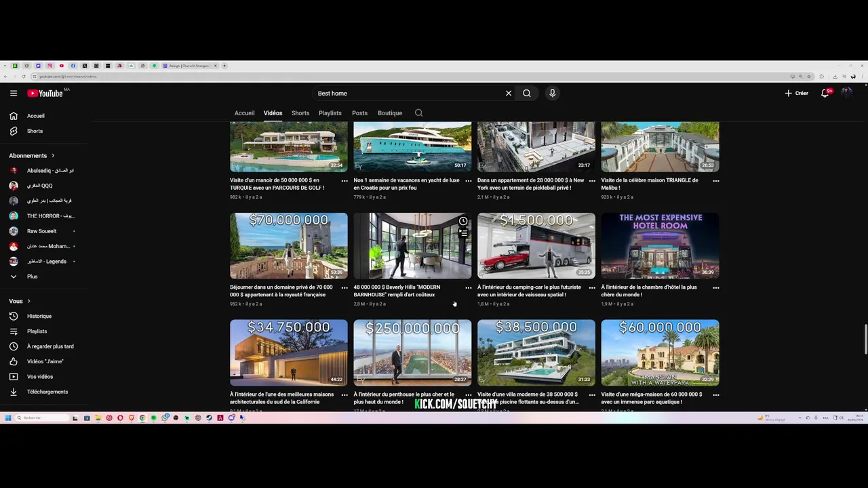Play the MOST EXPENSIVE HOTEL ROOM thumbnail
Viewport: 868px width, 488px height.
coord(660,246)
